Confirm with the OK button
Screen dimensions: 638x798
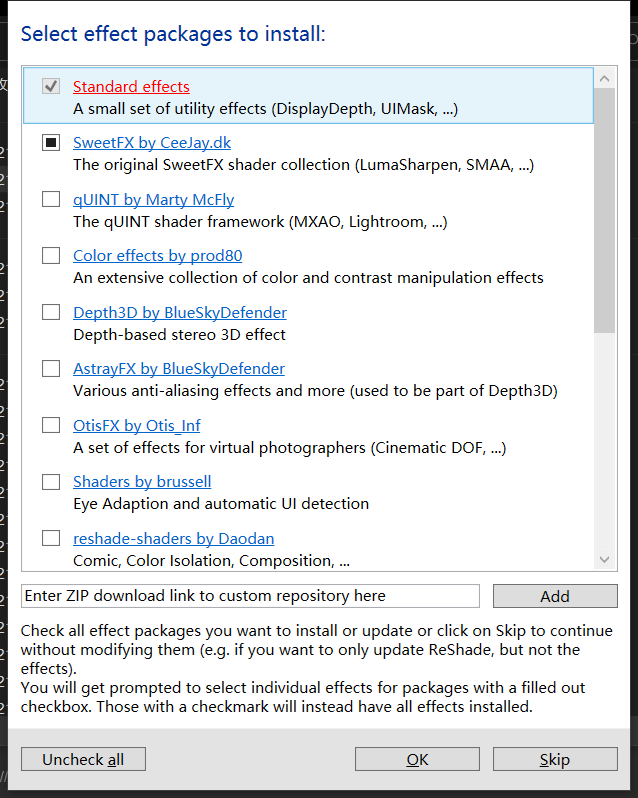(x=417, y=759)
